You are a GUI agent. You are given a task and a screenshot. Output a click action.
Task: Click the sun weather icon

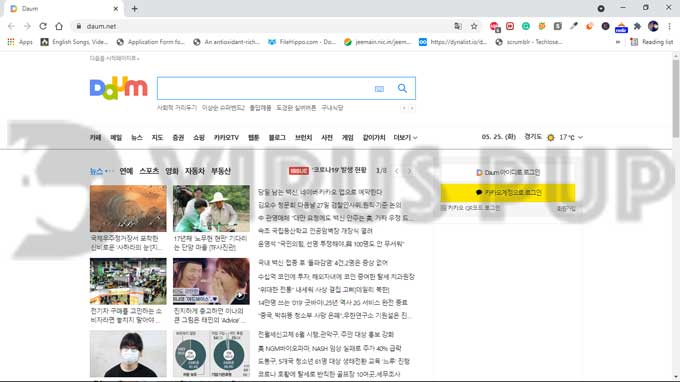[551, 137]
